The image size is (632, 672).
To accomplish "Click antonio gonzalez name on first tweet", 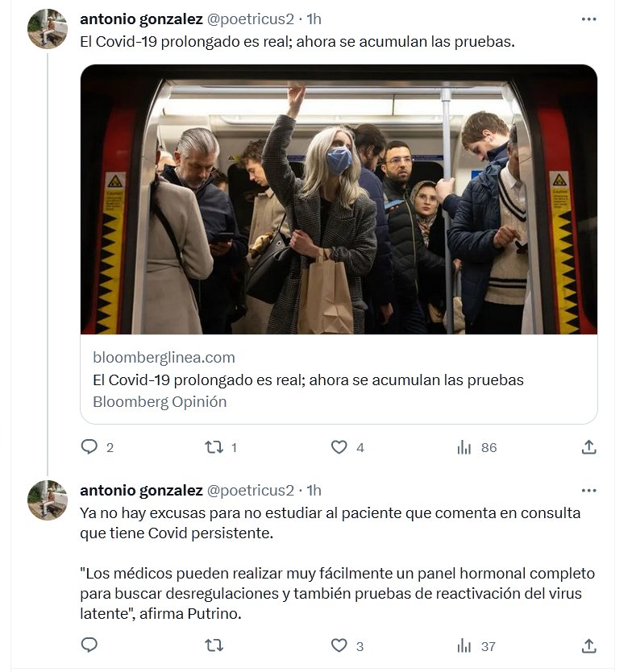I will [141, 19].
